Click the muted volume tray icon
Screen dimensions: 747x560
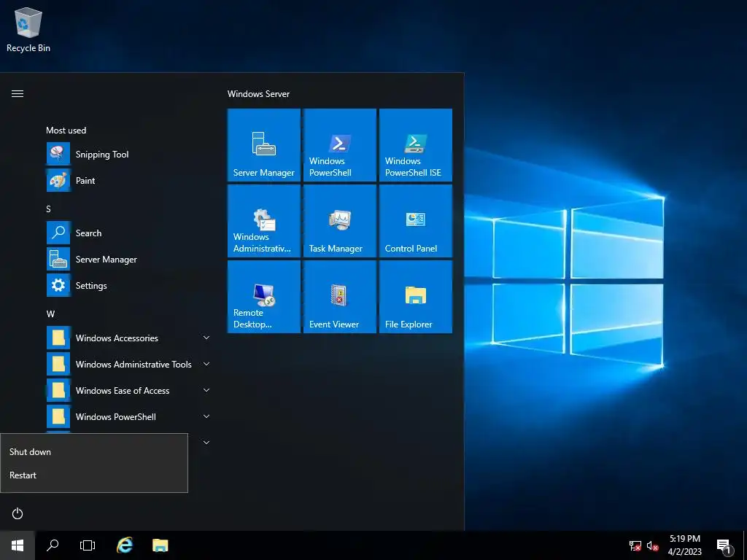653,545
